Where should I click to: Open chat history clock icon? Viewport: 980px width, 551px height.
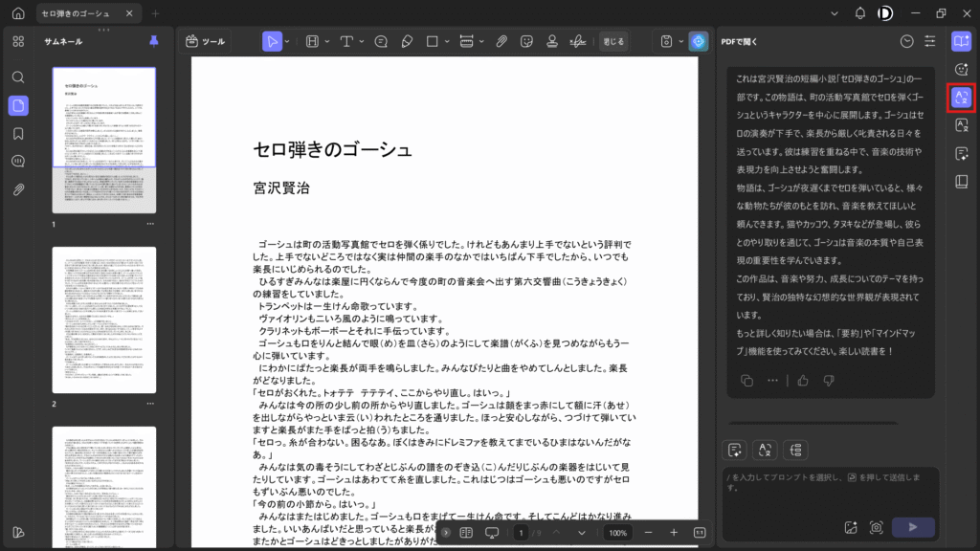tap(906, 41)
